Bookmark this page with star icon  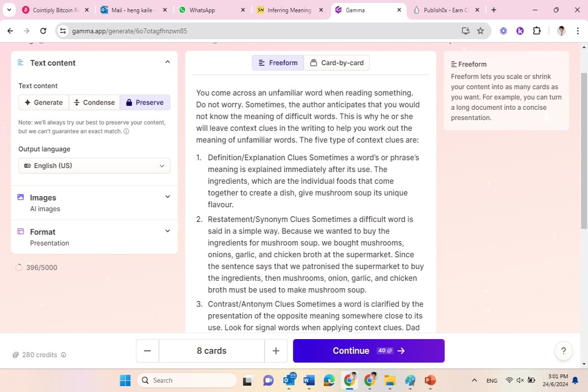481,31
